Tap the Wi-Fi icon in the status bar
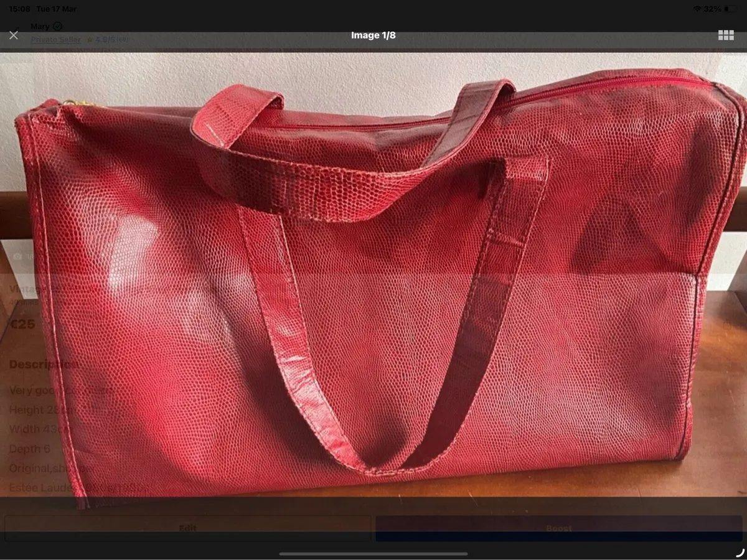 [697, 9]
